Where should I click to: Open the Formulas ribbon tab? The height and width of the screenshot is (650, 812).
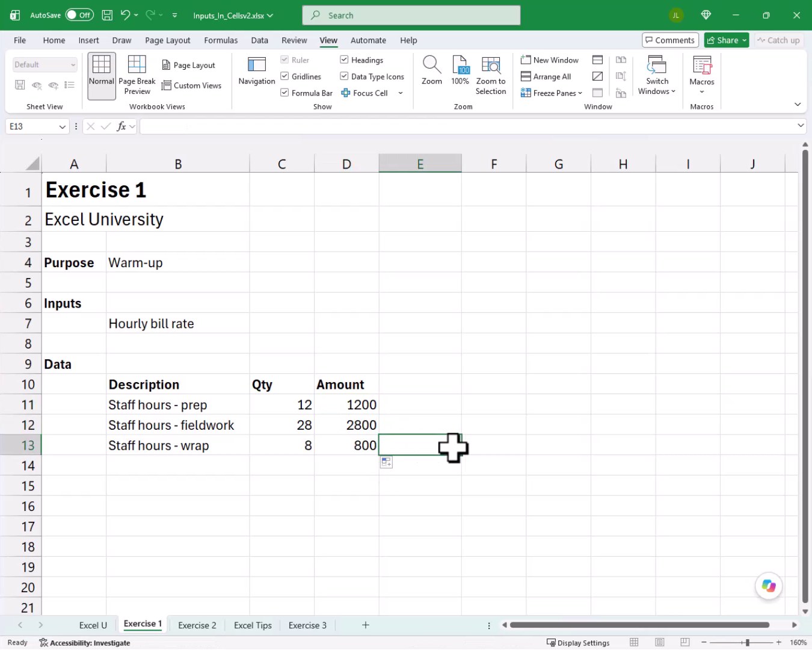point(221,40)
